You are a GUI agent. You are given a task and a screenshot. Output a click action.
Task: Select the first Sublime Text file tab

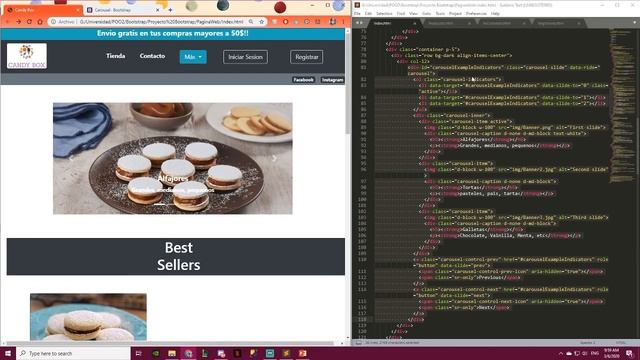coord(394,23)
